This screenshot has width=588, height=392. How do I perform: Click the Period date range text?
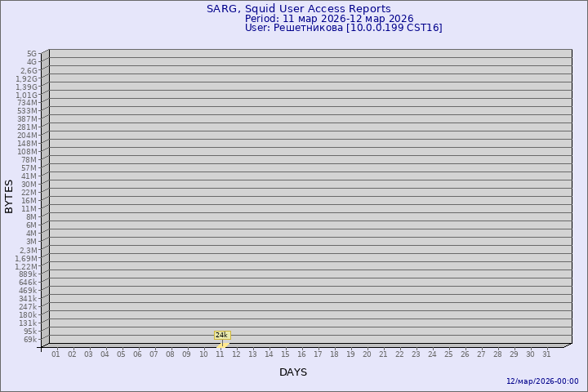(328, 19)
